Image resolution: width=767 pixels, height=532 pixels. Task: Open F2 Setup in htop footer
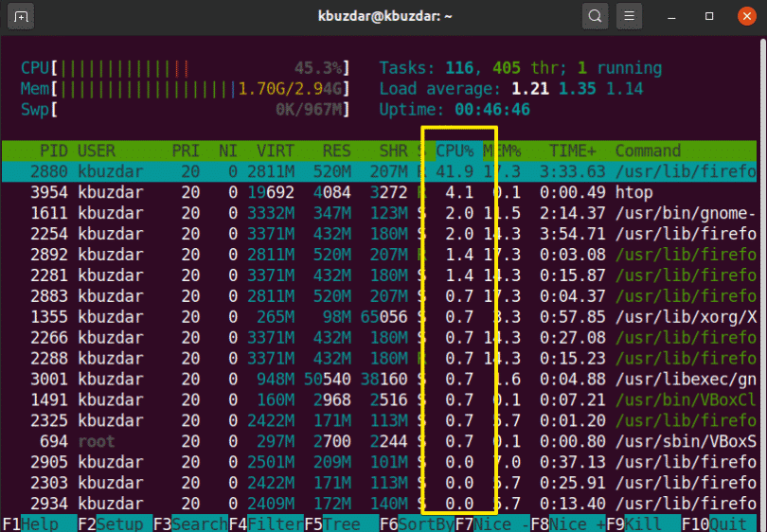pyautogui.click(x=116, y=523)
